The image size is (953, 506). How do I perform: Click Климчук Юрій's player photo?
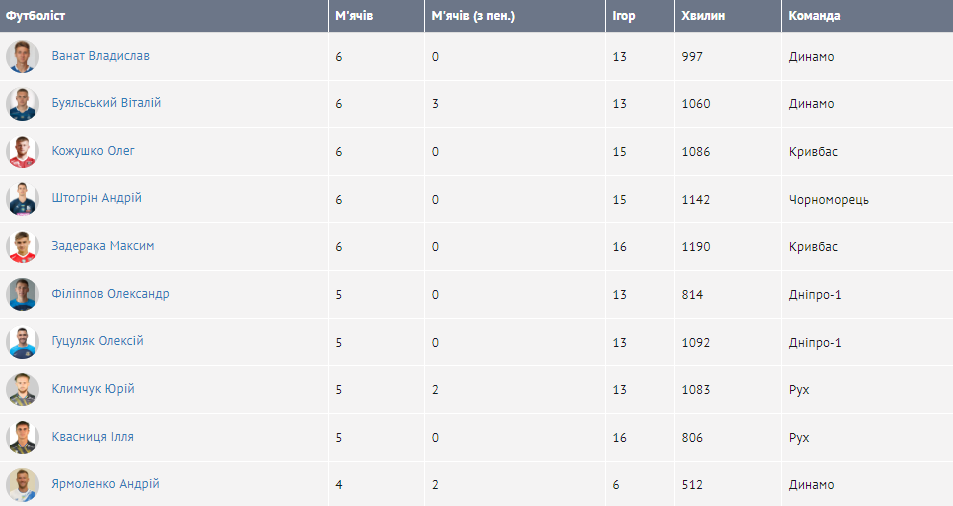22,389
